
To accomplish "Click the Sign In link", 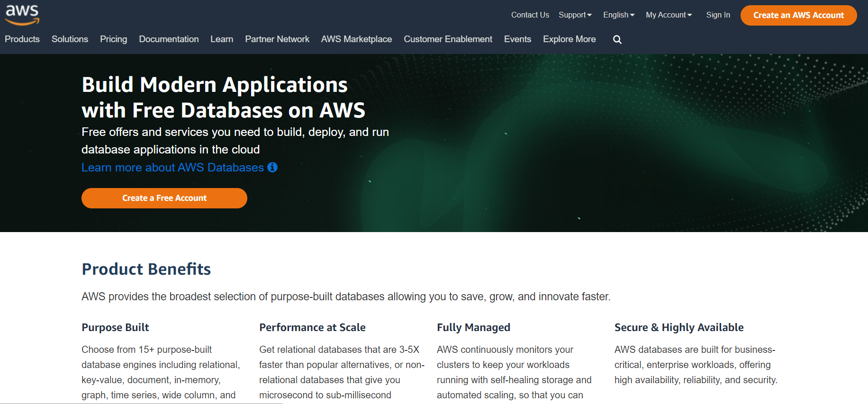I will pyautogui.click(x=718, y=15).
